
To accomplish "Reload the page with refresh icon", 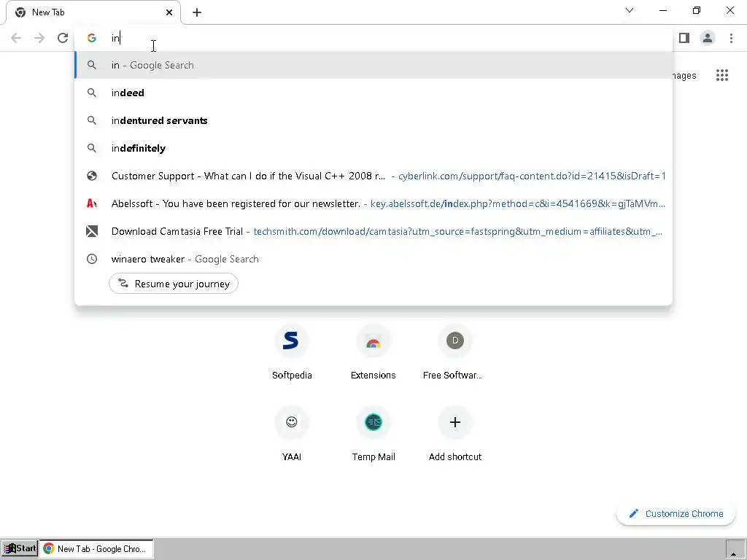I will (x=63, y=38).
